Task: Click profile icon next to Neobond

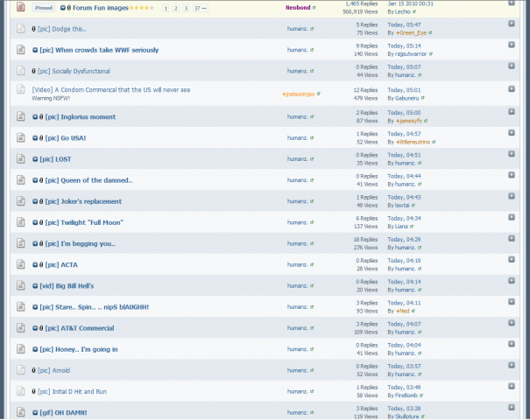Action: click(x=314, y=7)
